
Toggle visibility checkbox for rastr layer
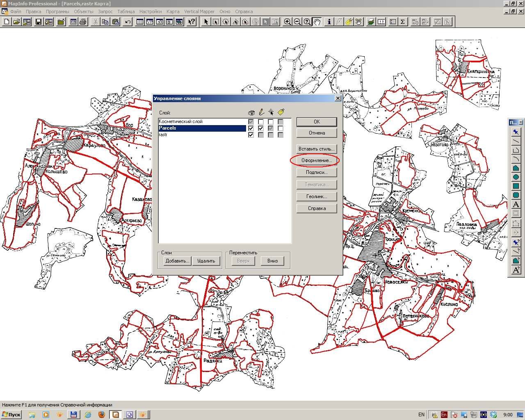(251, 135)
